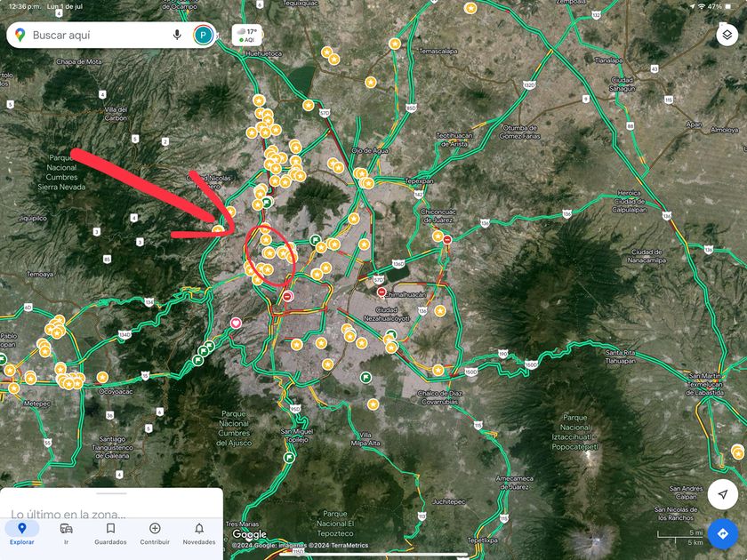Tap the starred place near Ocoyoacac
This screenshot has height=560, width=747.
click(x=102, y=378)
